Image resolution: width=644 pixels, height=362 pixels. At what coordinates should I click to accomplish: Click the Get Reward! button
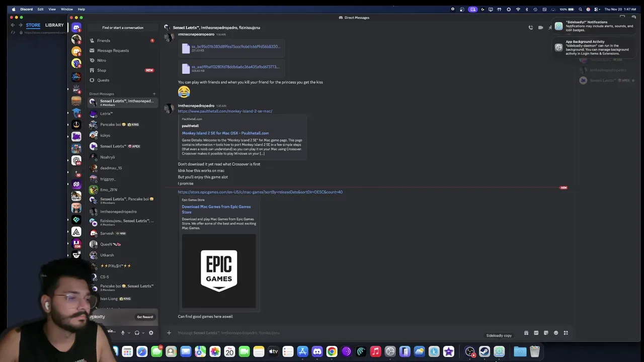pos(145,317)
